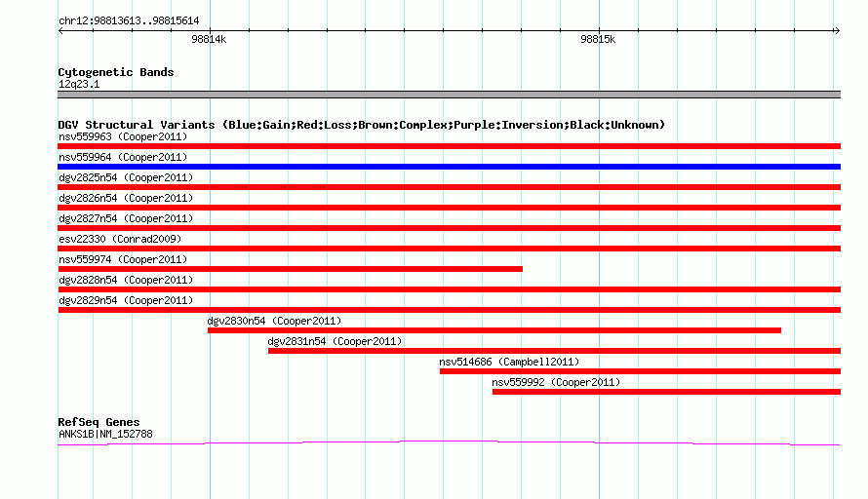Click the nsv559974 (Cooper2011) label

click(123, 259)
